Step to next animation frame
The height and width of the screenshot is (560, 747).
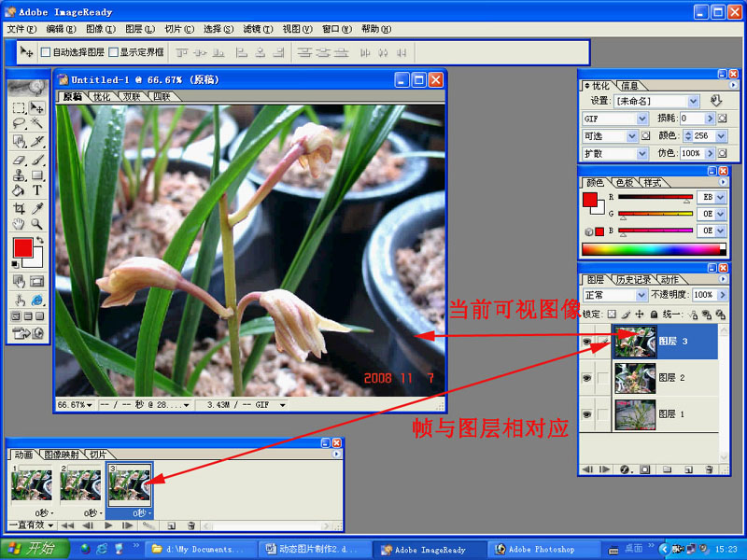tap(128, 525)
